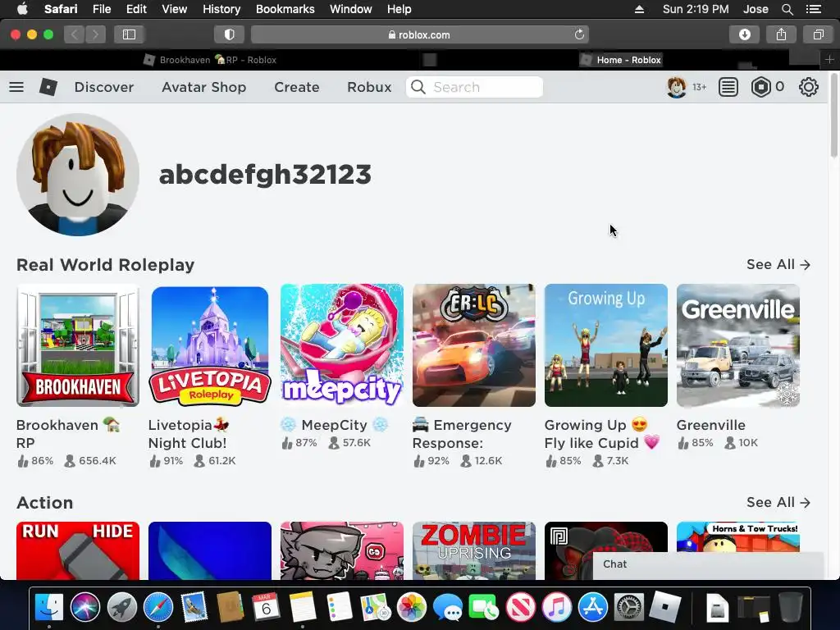Open Roblox app in Dock
840x630 pixels.
pos(664,607)
